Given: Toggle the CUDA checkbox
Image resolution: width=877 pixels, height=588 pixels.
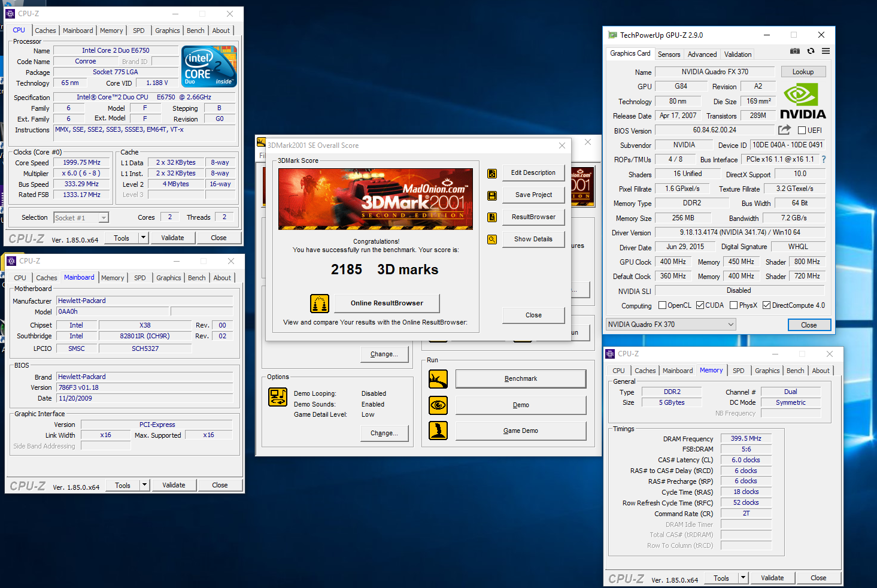Looking at the screenshot, I should tap(700, 305).
